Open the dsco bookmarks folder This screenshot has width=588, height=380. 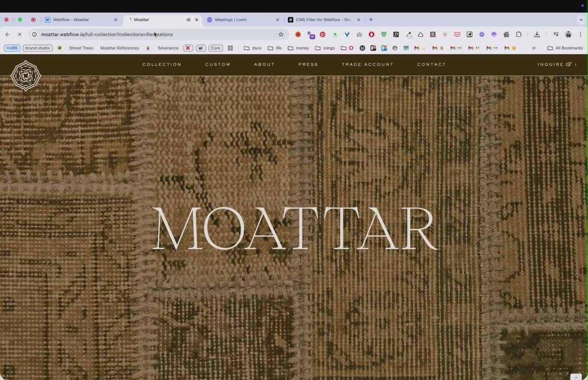pyautogui.click(x=253, y=48)
